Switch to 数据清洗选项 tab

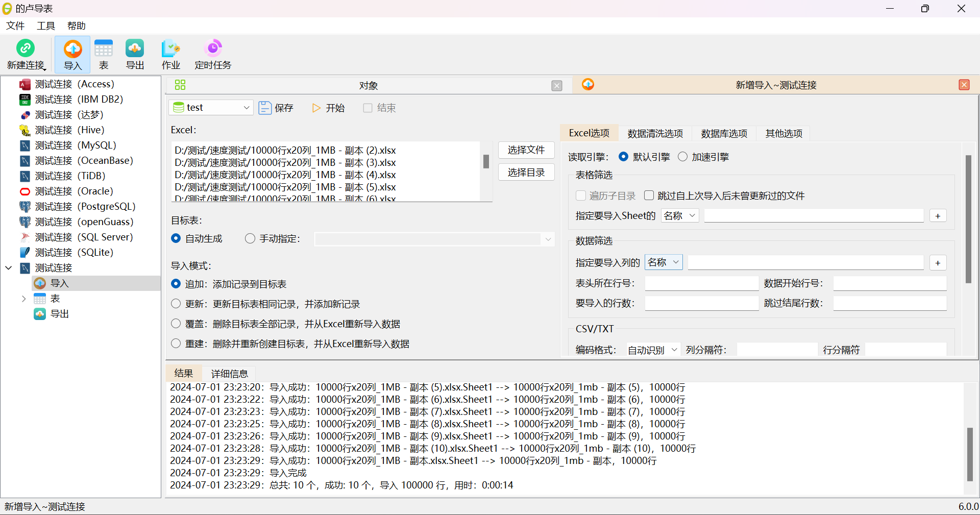[x=655, y=133]
